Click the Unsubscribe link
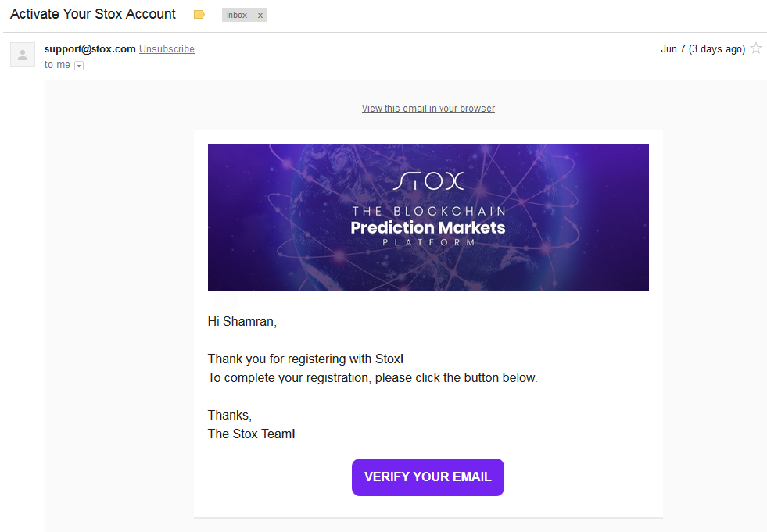 point(167,49)
